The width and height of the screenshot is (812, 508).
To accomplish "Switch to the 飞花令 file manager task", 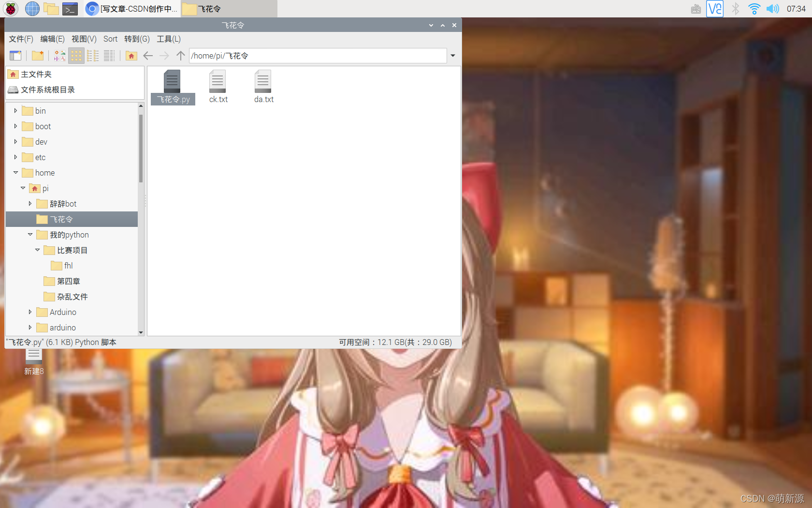I will tap(229, 9).
